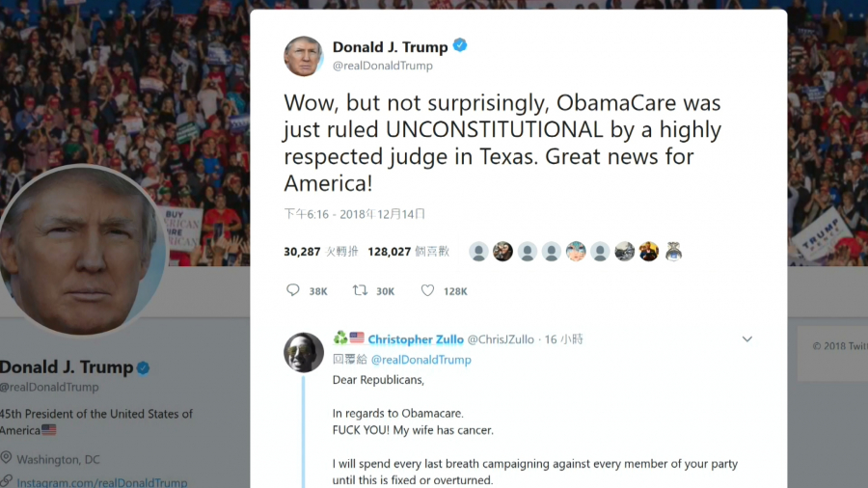This screenshot has height=488, width=868.
Task: Click the @realDonaldTrump handle under tweet author
Action: pyautogui.click(x=383, y=66)
